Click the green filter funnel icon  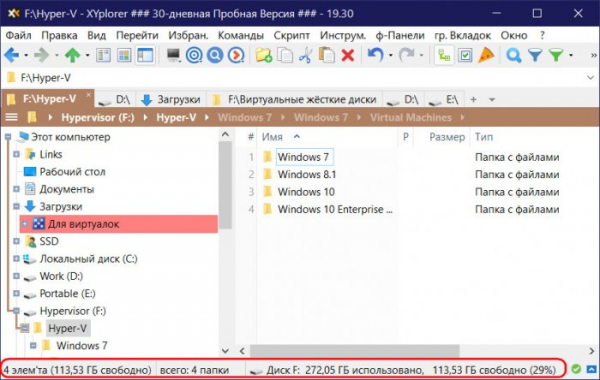[556, 55]
